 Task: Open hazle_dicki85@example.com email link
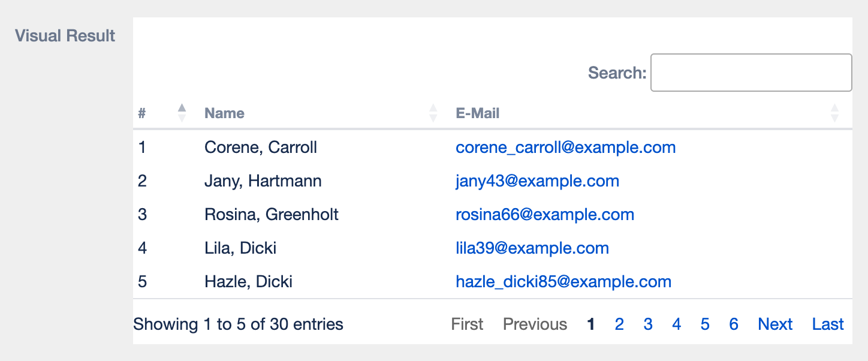[563, 282]
